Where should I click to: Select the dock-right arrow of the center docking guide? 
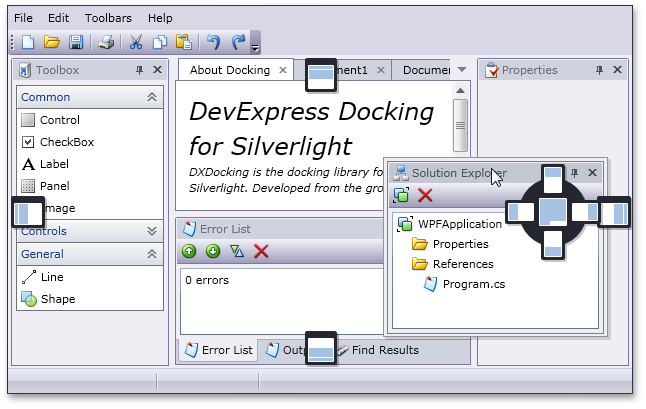pos(585,212)
